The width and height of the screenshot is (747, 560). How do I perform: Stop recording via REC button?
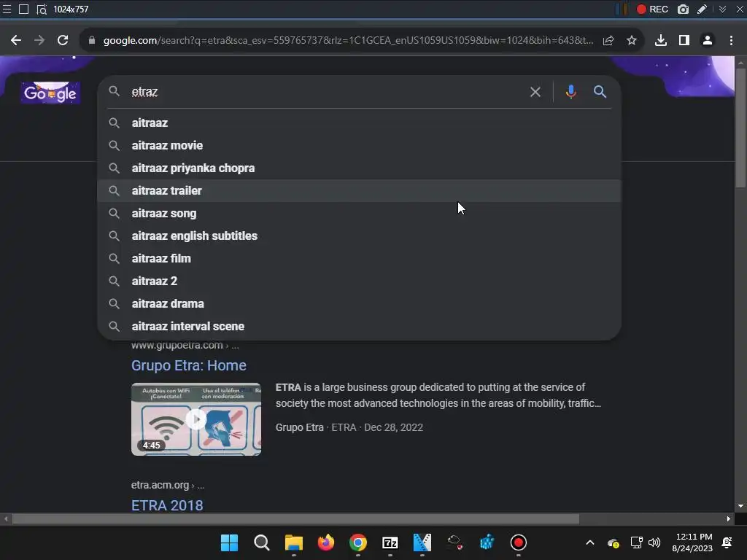[652, 9]
